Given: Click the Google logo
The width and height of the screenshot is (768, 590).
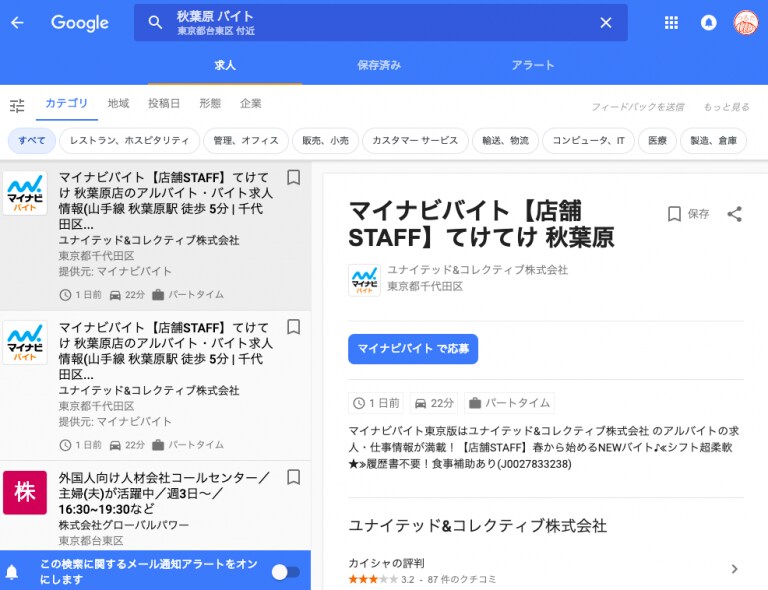Looking at the screenshot, I should coord(79,23).
